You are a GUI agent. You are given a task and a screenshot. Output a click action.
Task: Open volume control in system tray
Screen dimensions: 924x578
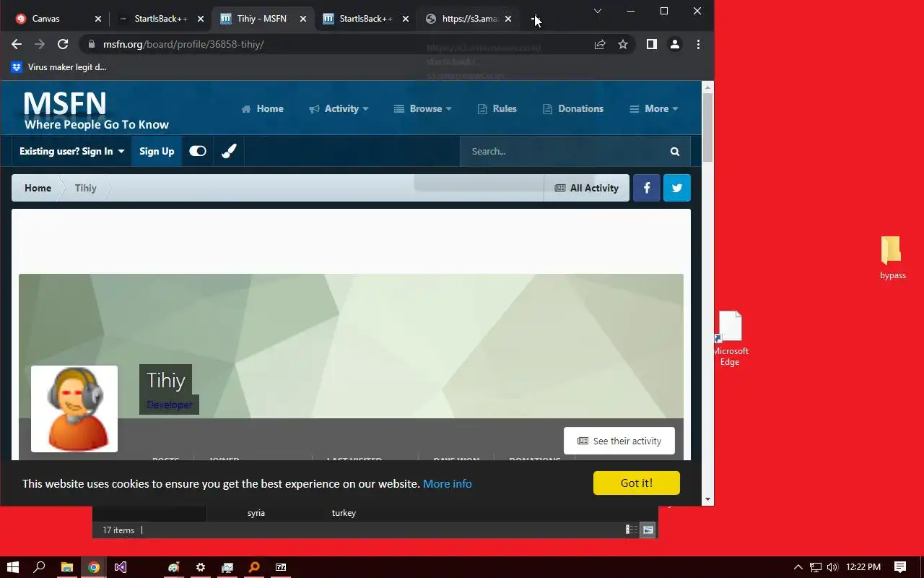coord(832,567)
